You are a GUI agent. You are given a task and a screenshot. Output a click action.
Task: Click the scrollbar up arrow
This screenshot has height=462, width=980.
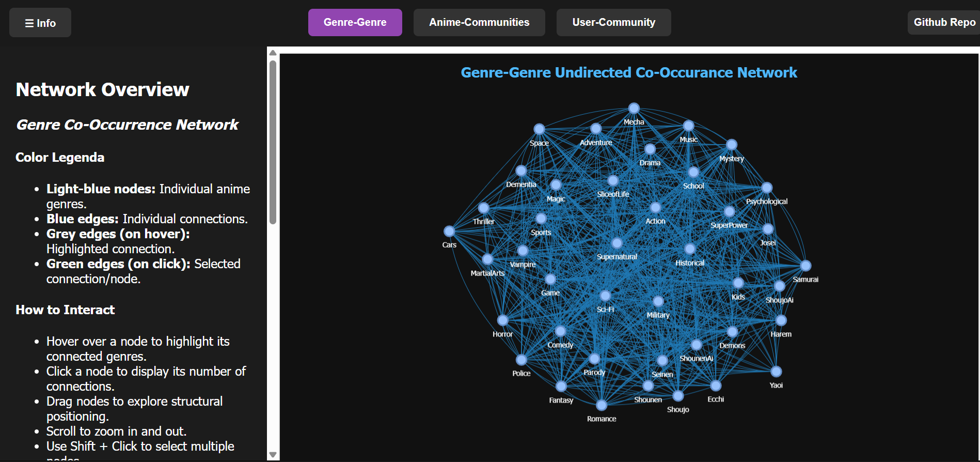pyautogui.click(x=273, y=53)
